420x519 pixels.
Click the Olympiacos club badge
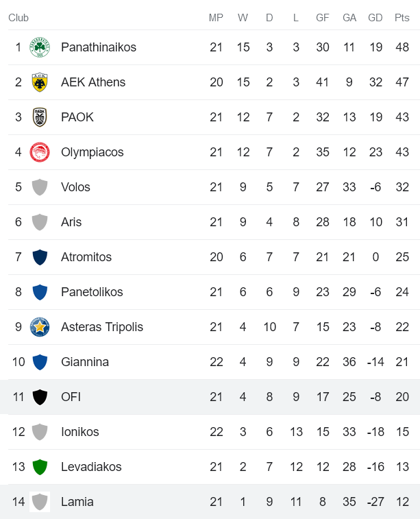point(40,152)
